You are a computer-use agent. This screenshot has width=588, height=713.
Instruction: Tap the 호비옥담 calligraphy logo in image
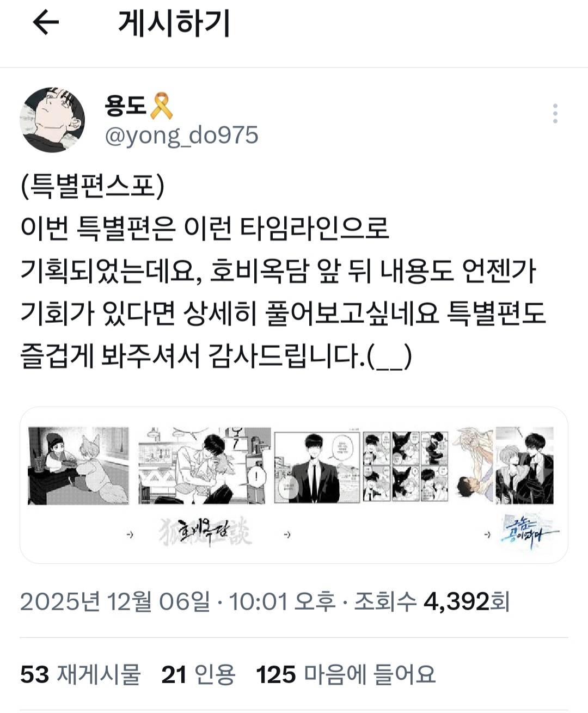coord(205,532)
